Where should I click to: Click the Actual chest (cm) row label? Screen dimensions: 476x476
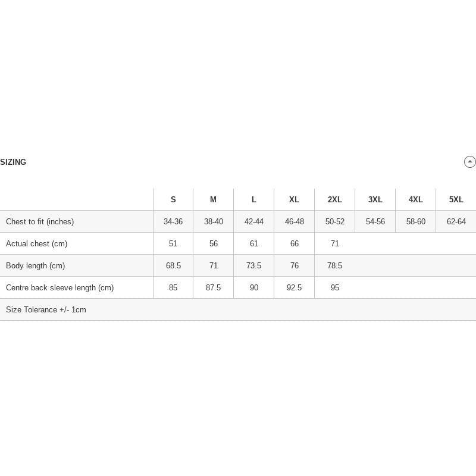pyautogui.click(x=36, y=244)
